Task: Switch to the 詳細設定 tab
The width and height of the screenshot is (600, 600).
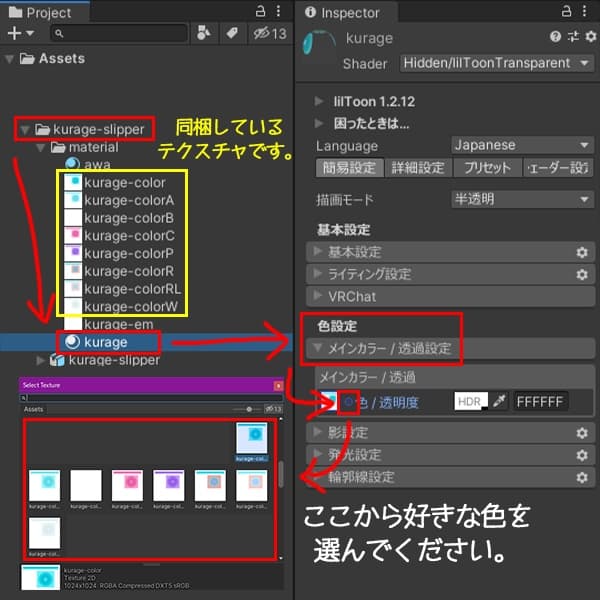Action: point(418,168)
